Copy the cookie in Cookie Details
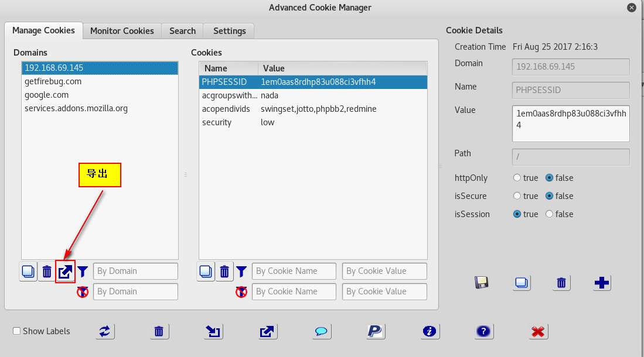The height and width of the screenshot is (357, 644). [x=522, y=283]
